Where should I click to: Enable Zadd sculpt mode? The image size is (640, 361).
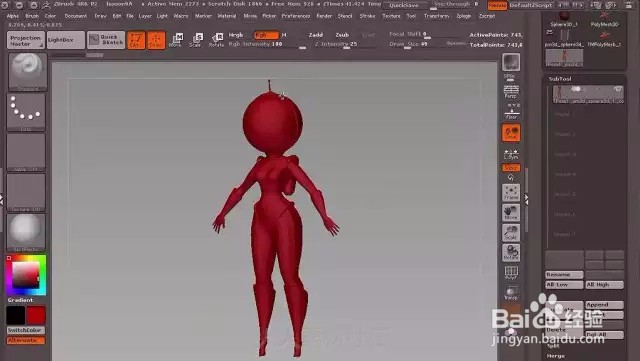[x=316, y=35]
